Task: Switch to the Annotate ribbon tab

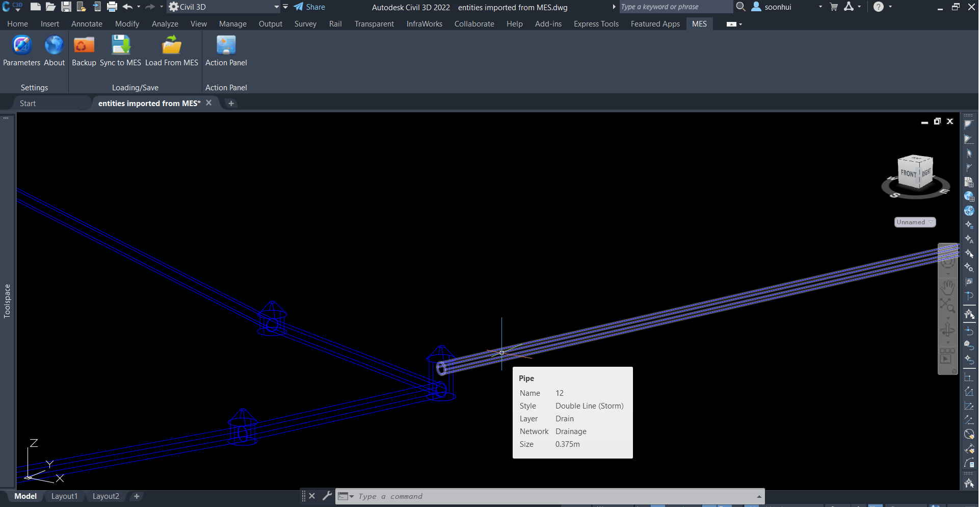Action: tap(87, 24)
